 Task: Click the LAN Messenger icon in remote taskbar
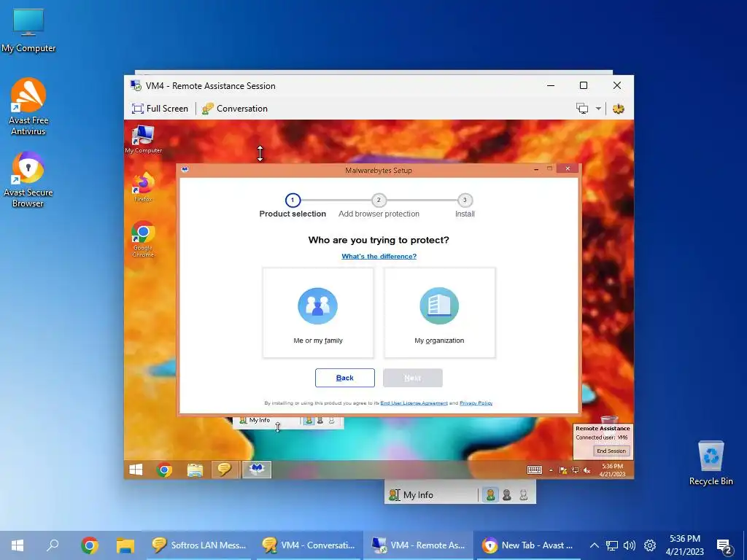pyautogui.click(x=225, y=470)
